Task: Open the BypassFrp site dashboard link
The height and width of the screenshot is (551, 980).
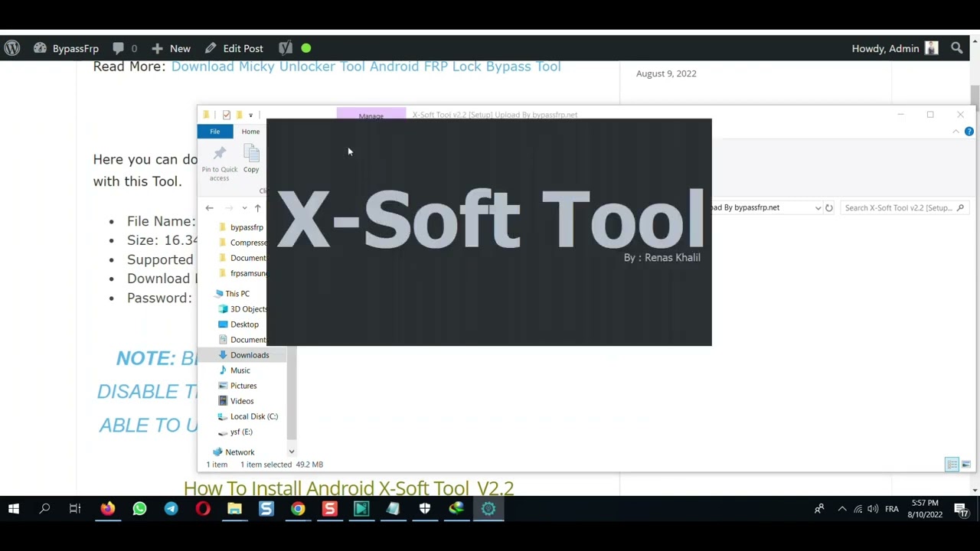Action: (66, 48)
